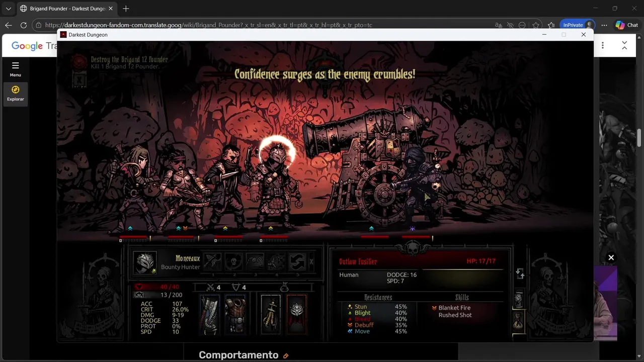Select the third combat skill icon
The height and width of the screenshot is (362, 644).
point(255,261)
